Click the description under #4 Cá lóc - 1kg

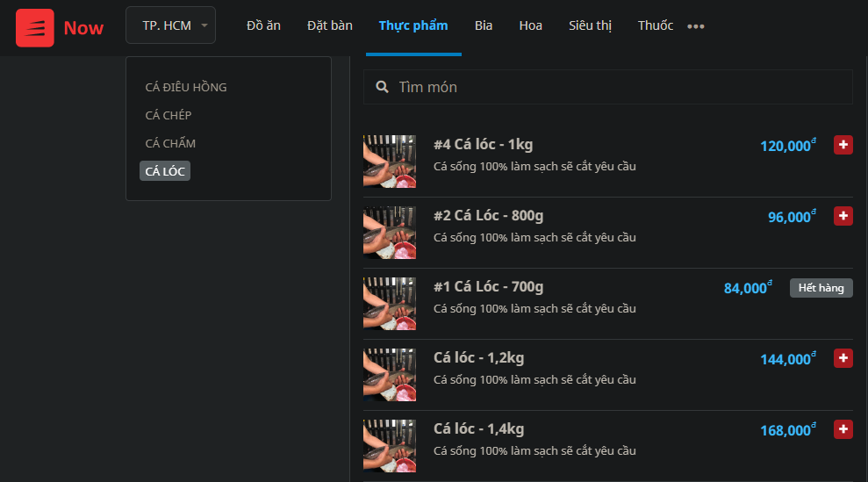tap(534, 166)
